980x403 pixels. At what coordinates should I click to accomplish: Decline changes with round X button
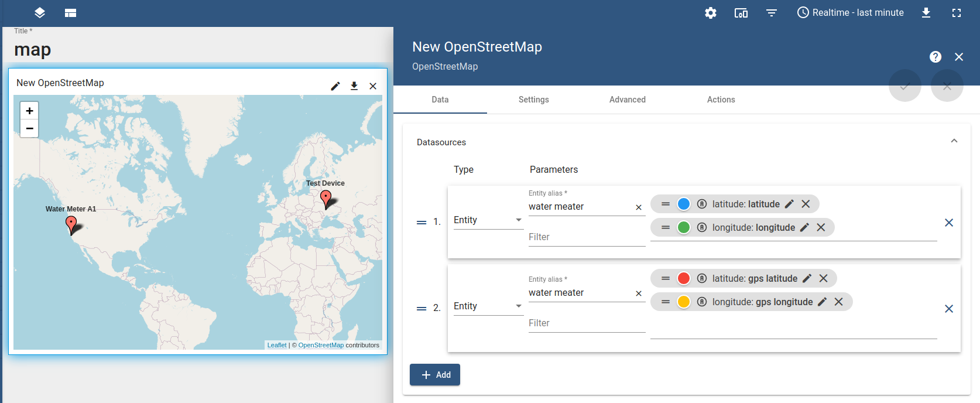947,86
